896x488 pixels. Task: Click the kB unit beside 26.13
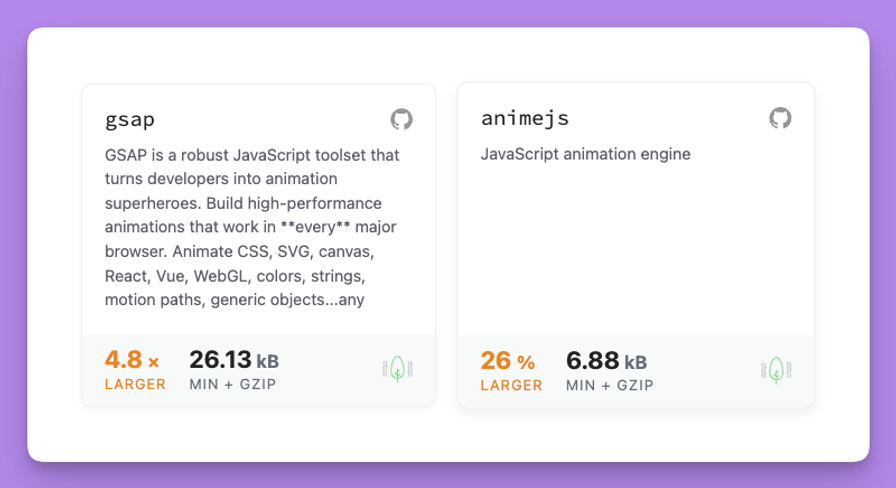268,361
